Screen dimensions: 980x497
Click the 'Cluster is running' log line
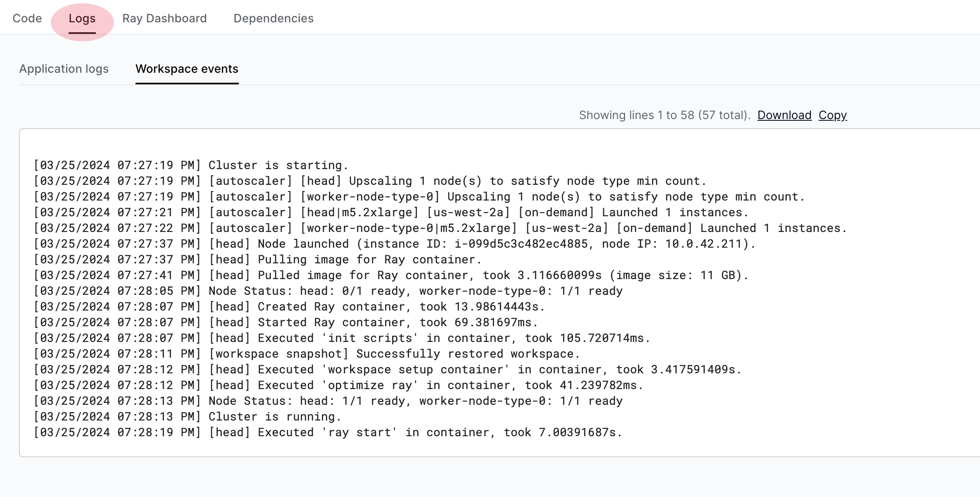tap(188, 417)
